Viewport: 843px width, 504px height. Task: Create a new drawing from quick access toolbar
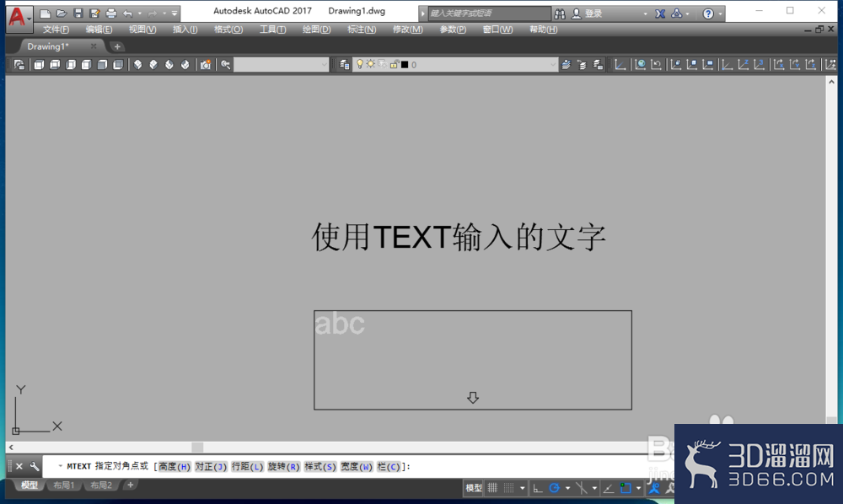tap(46, 13)
